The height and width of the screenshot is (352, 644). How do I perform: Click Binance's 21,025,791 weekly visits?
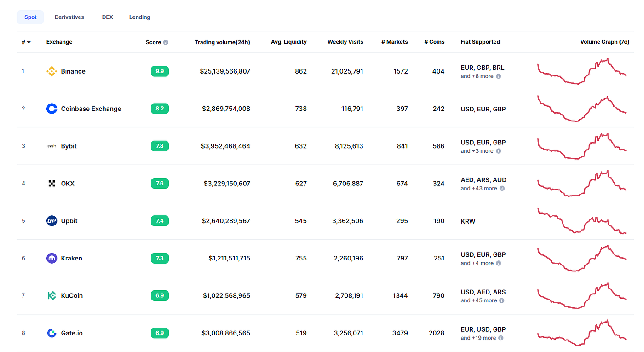347,71
